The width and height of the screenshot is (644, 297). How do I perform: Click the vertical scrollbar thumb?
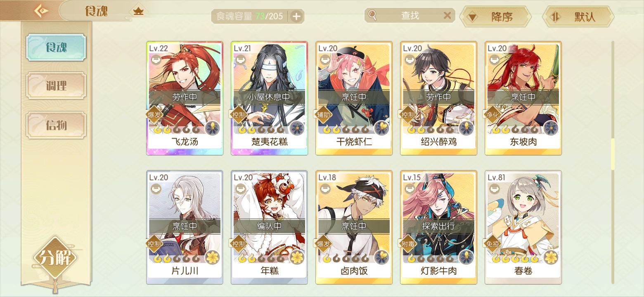pyautogui.click(x=613, y=154)
